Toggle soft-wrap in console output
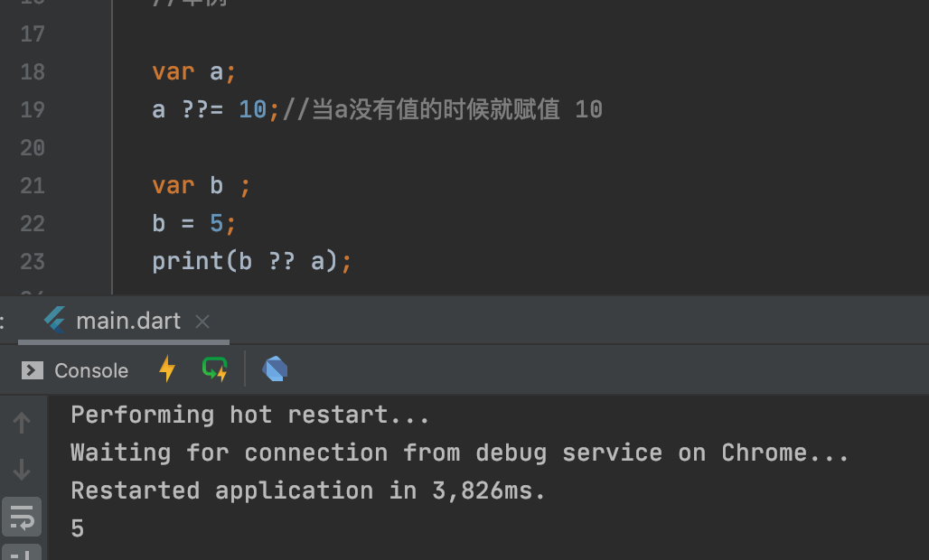Viewport: 929px width, 560px height. point(22,517)
